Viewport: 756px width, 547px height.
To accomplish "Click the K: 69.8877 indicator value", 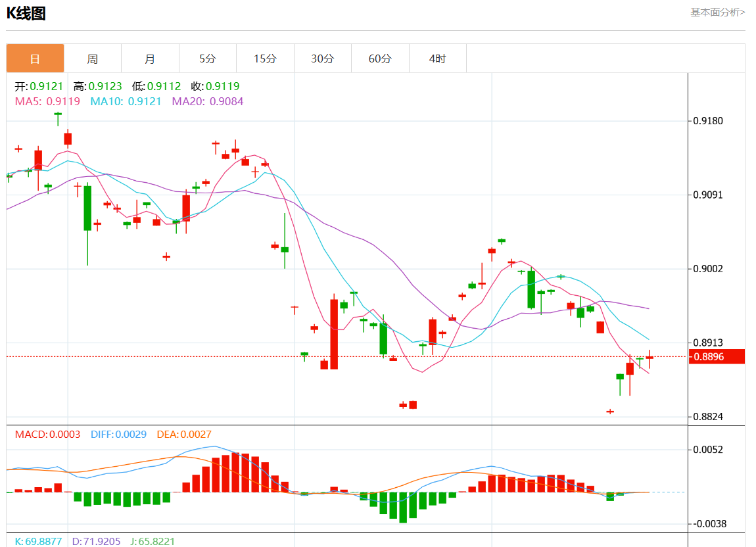I will [x=38, y=541].
